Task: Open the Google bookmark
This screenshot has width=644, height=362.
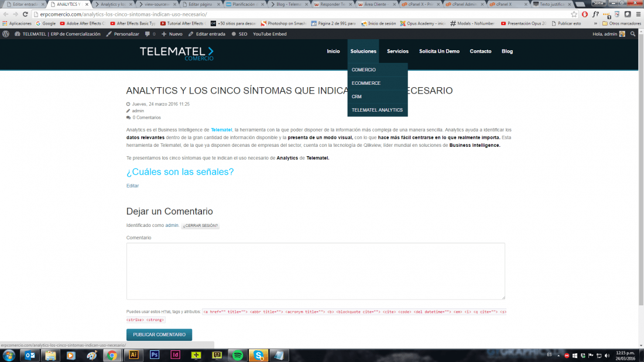Action: (46, 23)
